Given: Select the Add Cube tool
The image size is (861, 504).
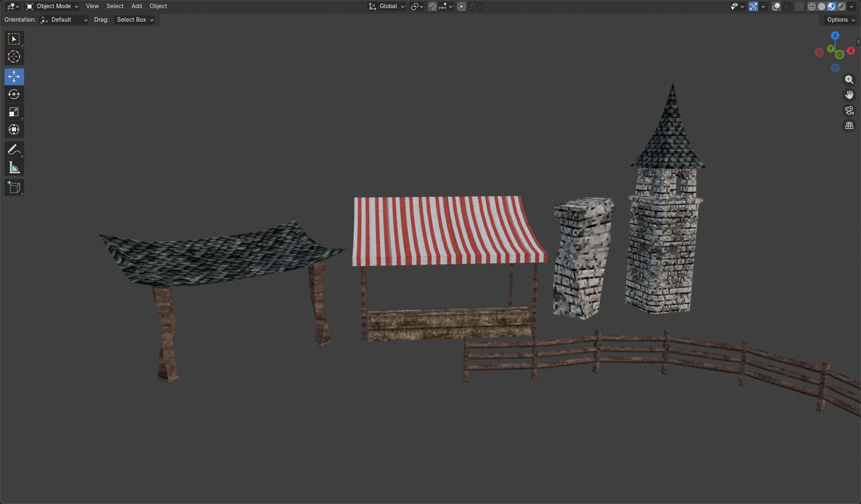Looking at the screenshot, I should click(x=14, y=188).
